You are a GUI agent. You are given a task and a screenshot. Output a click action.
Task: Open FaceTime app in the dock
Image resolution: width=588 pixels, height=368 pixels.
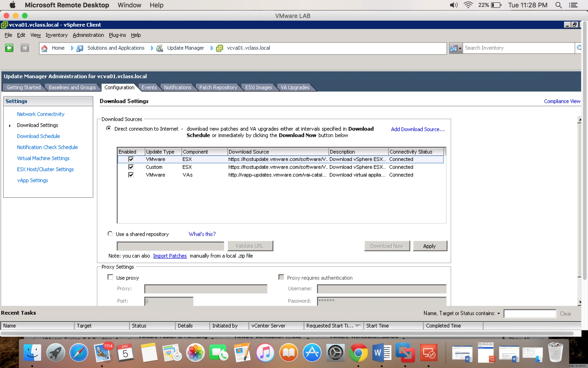click(218, 352)
